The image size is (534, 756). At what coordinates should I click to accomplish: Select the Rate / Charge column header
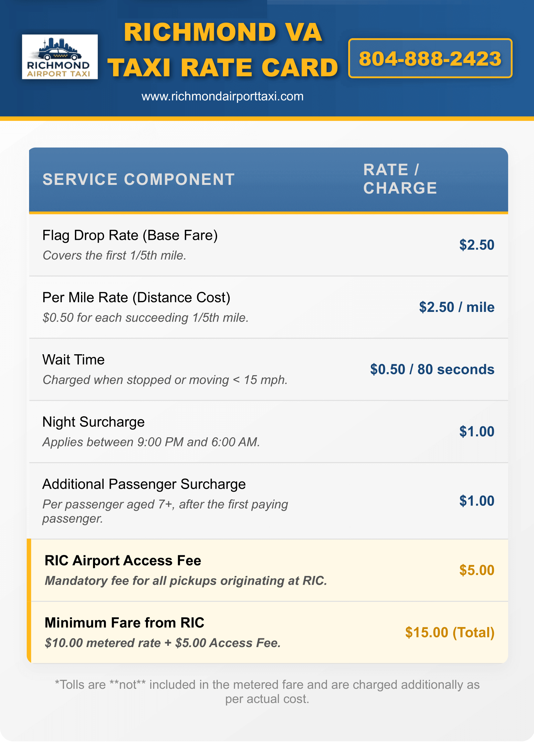pyautogui.click(x=400, y=179)
